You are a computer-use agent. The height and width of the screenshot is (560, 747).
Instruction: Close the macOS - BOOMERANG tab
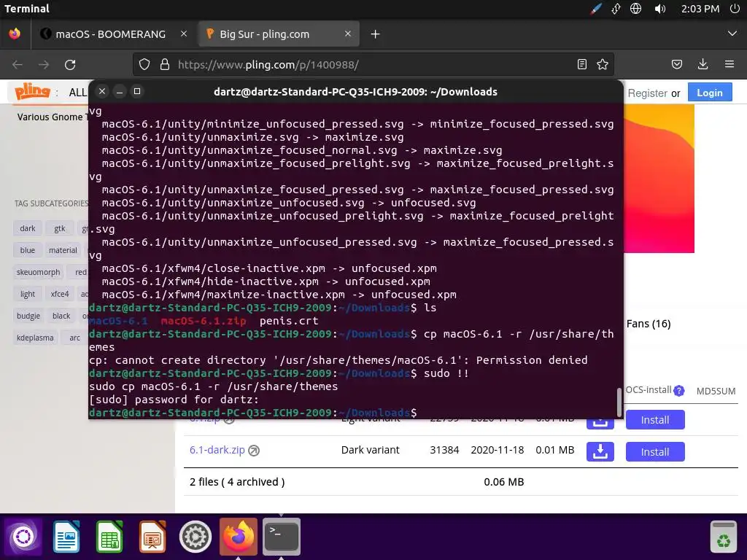pos(184,34)
